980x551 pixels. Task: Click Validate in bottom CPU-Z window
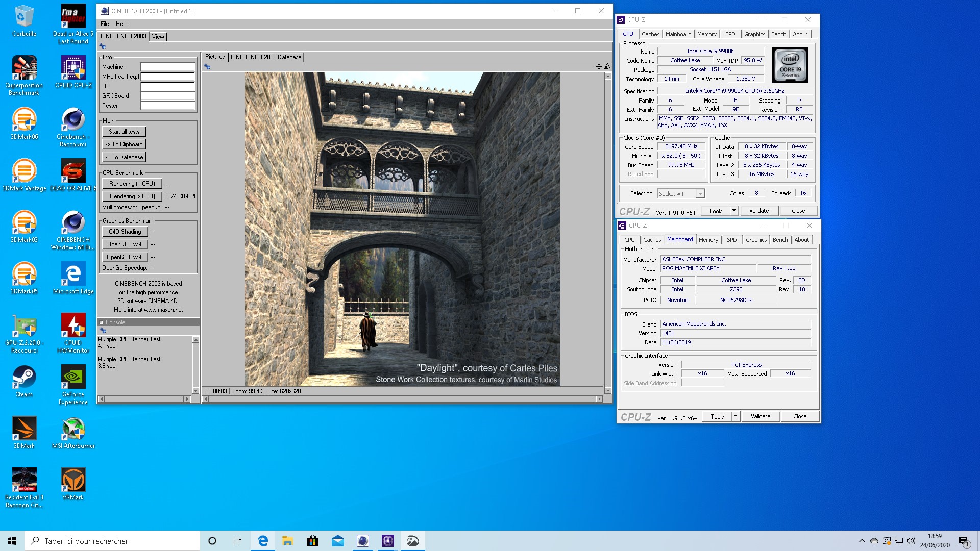click(761, 416)
